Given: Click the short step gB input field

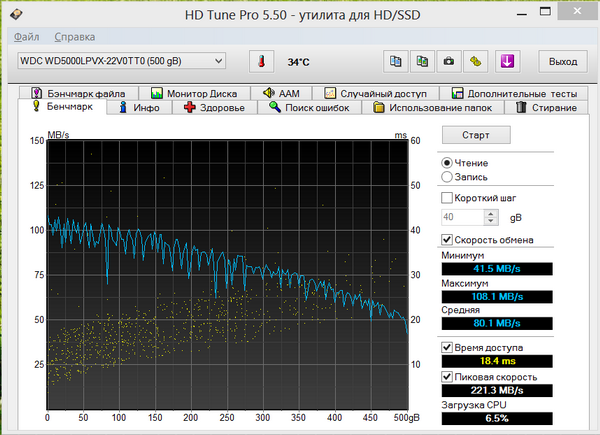Looking at the screenshot, I should click(x=460, y=217).
